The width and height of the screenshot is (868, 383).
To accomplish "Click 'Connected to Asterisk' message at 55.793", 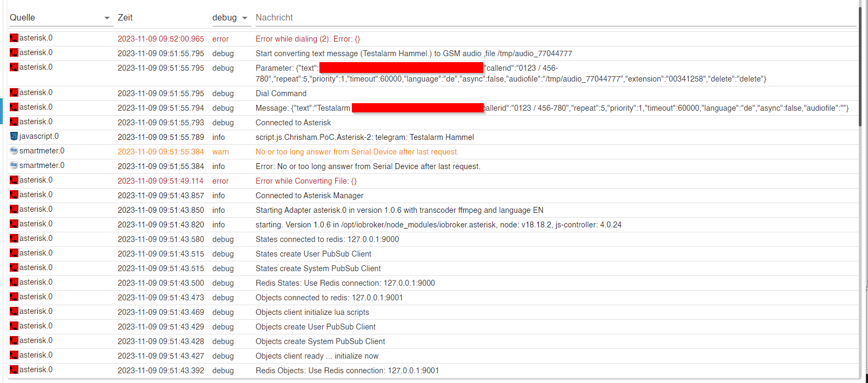I will 293,123.
